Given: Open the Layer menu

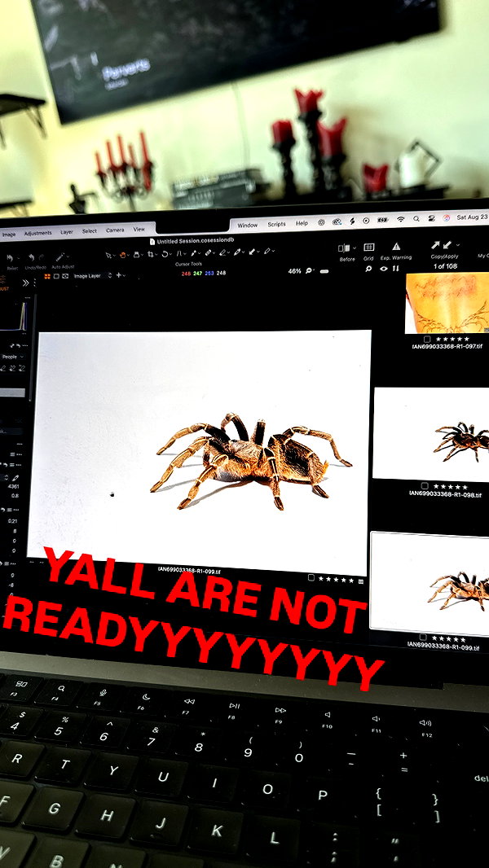Looking at the screenshot, I should point(67,232).
